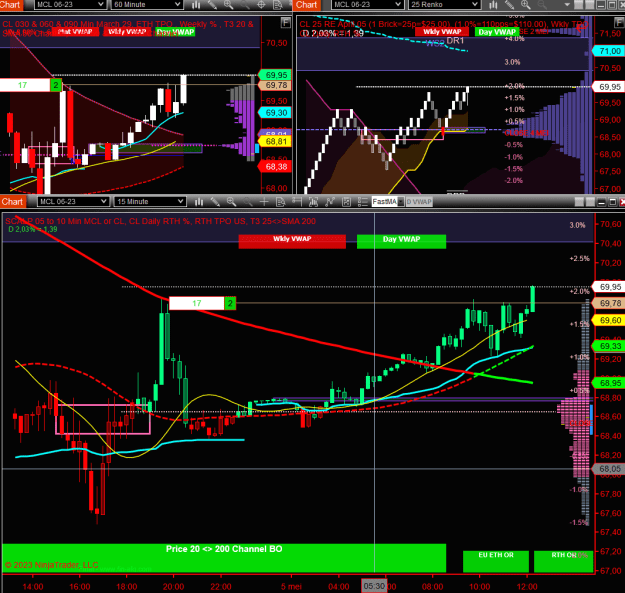Click 05:30 time marker on time axis

(x=374, y=586)
